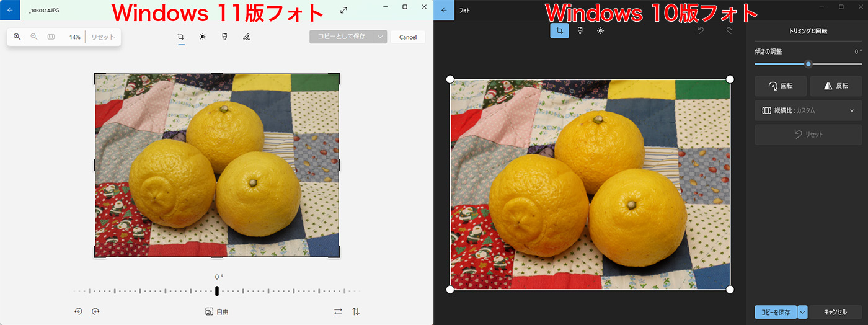Redo the edit in Windows 10 Photos
The image size is (868, 325).
tap(729, 30)
